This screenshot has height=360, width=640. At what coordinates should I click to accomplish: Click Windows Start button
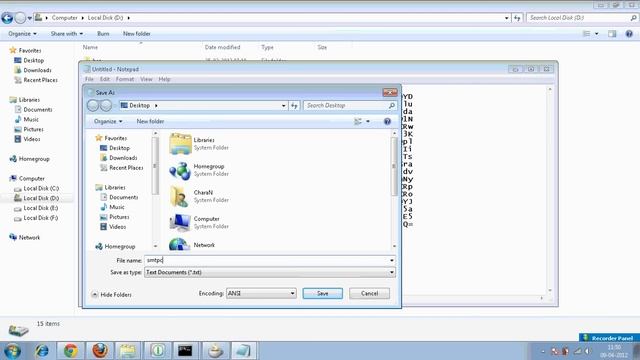click(x=12, y=351)
